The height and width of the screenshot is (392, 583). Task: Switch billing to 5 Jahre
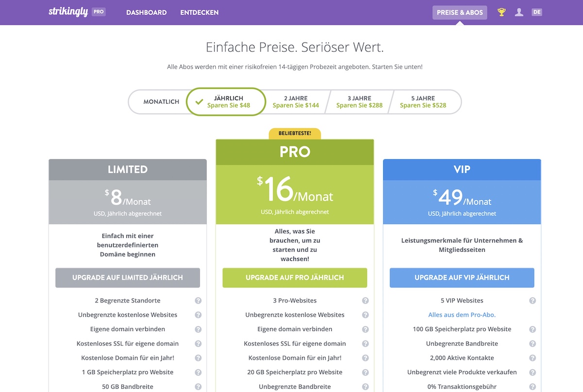pos(423,102)
